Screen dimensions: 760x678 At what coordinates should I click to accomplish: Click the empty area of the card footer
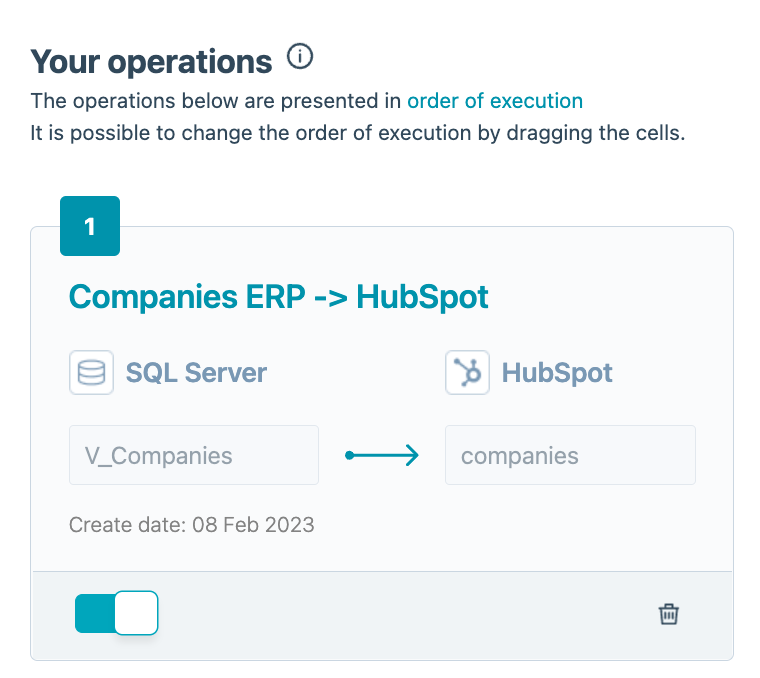400,614
